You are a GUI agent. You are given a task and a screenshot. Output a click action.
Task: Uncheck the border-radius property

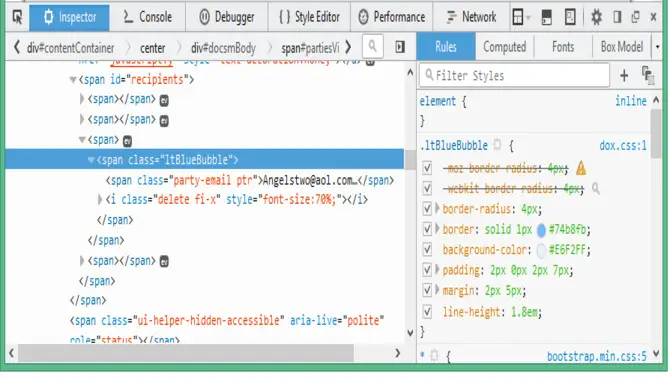click(427, 209)
